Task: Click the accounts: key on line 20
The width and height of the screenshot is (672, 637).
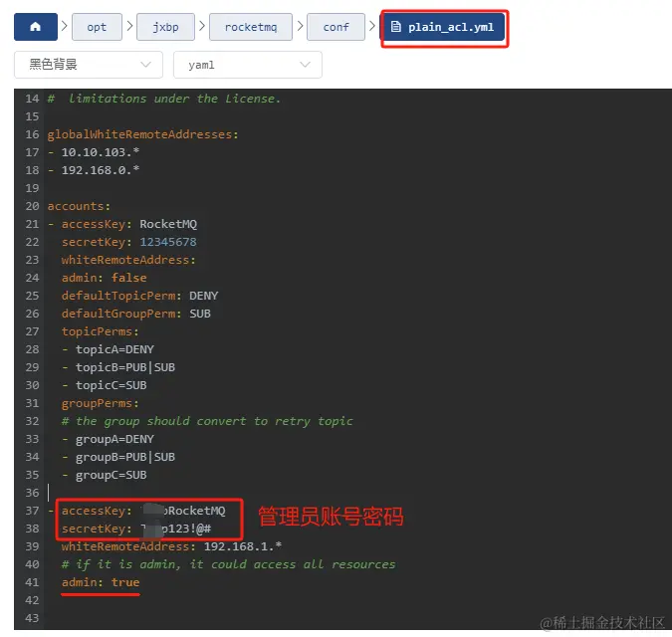Action: 79,206
